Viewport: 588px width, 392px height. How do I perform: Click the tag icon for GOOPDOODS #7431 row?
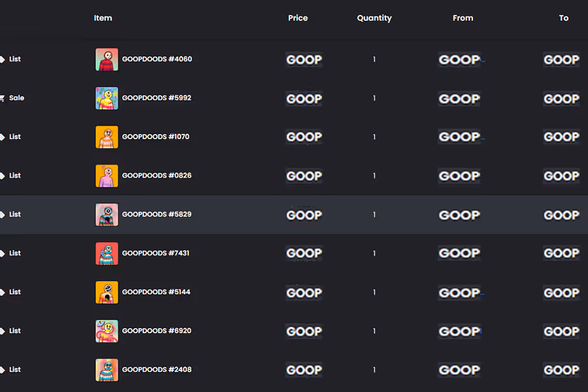pos(3,253)
